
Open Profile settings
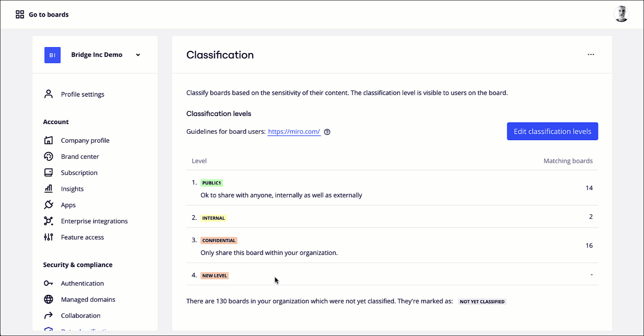(82, 94)
